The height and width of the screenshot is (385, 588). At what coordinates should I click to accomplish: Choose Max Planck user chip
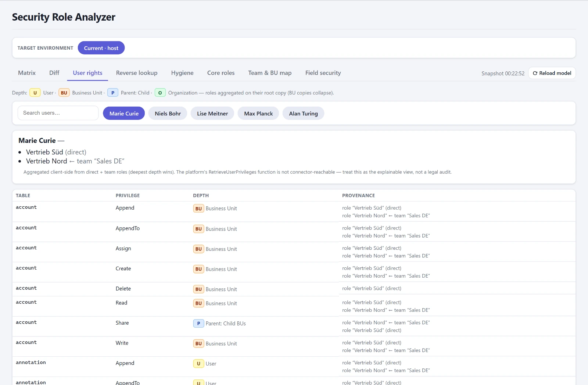click(x=258, y=113)
